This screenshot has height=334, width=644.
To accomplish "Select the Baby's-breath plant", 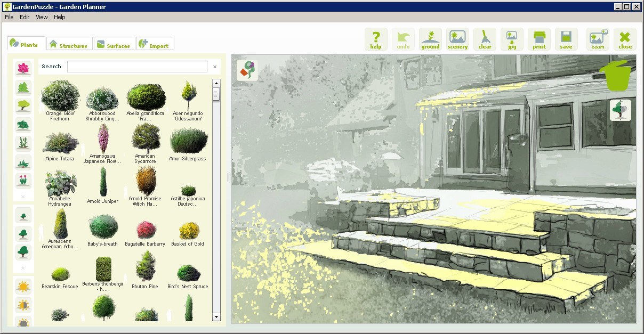I will point(102,231).
